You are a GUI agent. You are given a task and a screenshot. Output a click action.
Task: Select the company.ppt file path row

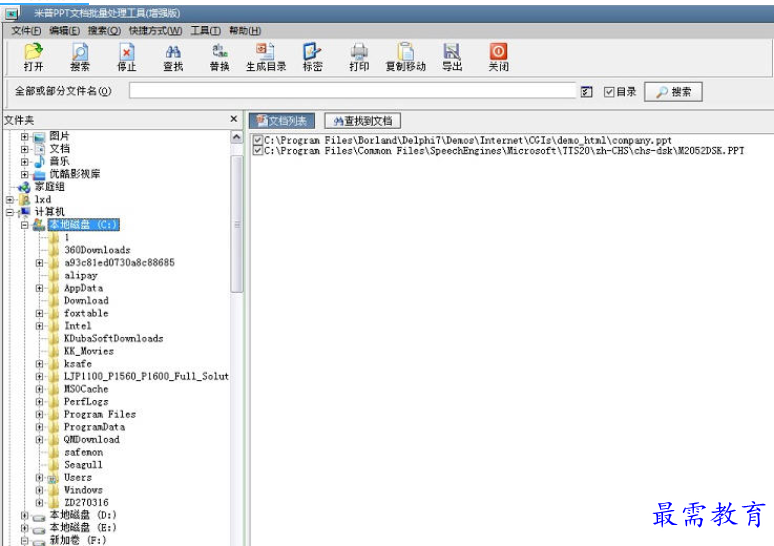tap(468, 140)
